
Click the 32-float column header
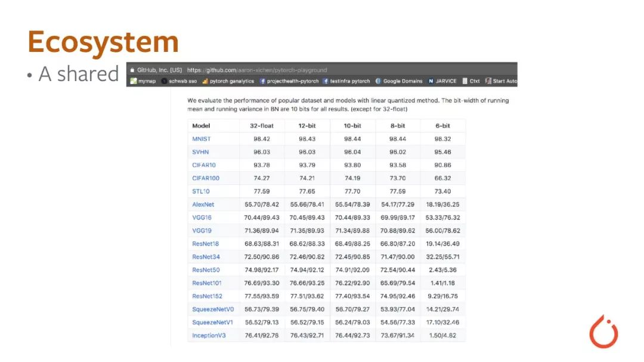[262, 126]
